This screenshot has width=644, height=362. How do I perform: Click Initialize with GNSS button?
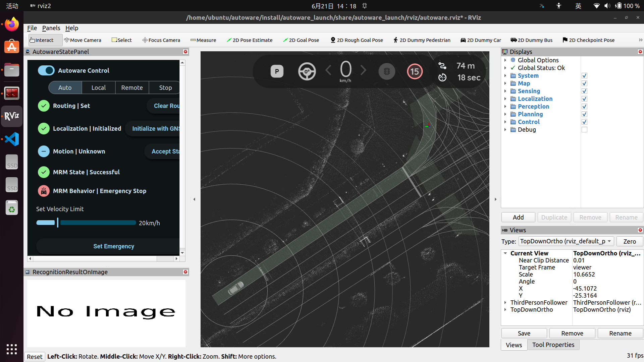click(x=157, y=128)
